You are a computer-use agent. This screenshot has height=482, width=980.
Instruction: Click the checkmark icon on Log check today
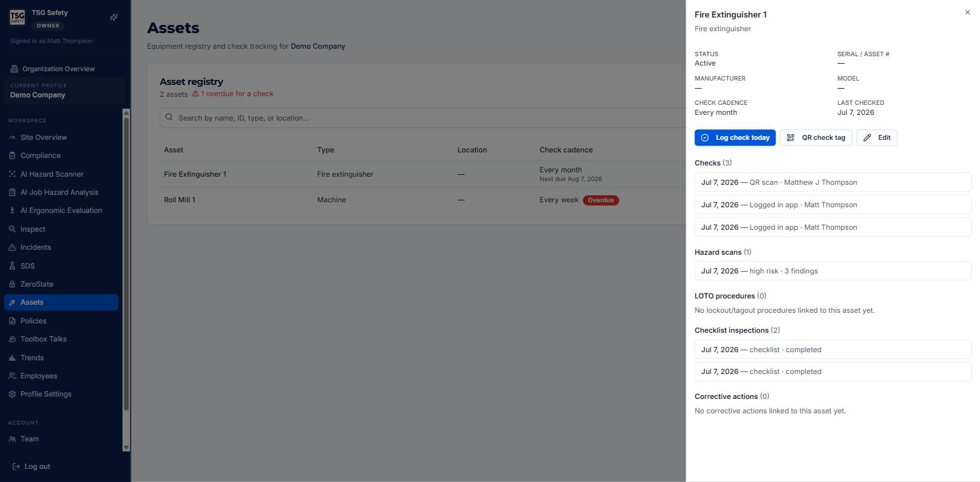[x=705, y=137]
